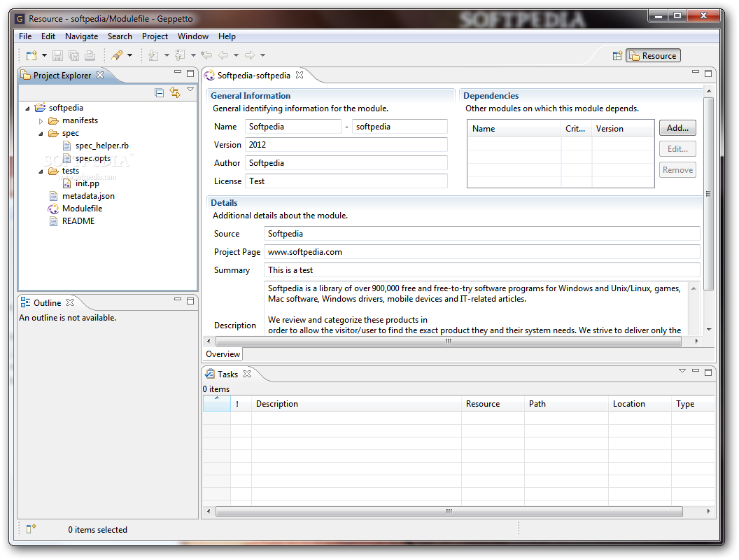Click the Back navigation arrow icon

tap(223, 55)
